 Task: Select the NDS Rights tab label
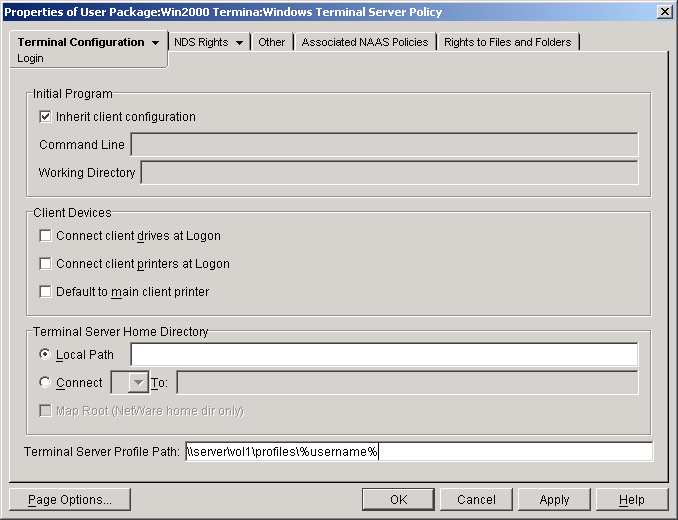click(201, 42)
